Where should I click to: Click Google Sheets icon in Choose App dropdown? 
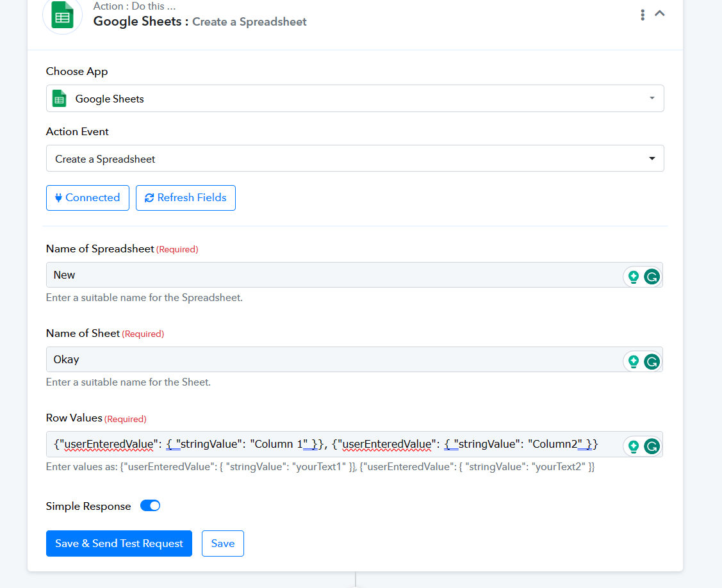pos(60,99)
